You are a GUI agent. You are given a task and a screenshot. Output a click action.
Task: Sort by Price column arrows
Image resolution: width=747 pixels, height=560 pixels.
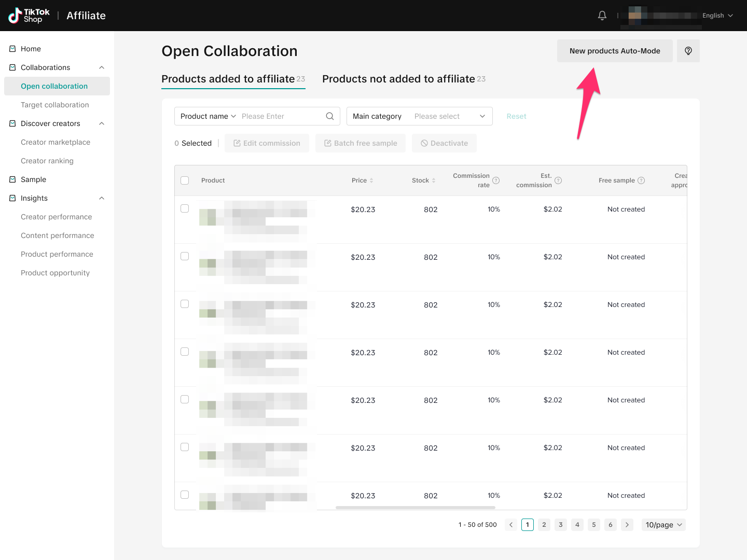371,180
